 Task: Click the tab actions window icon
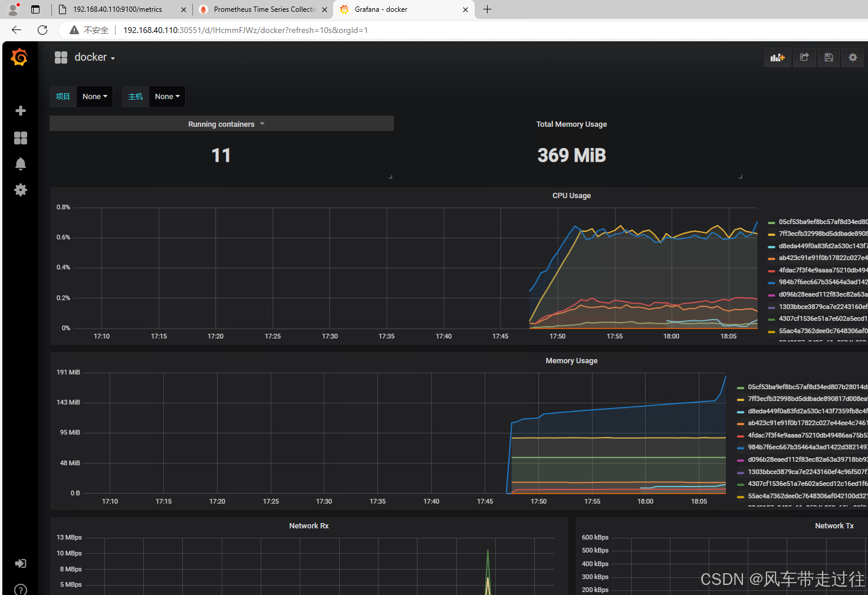35,9
